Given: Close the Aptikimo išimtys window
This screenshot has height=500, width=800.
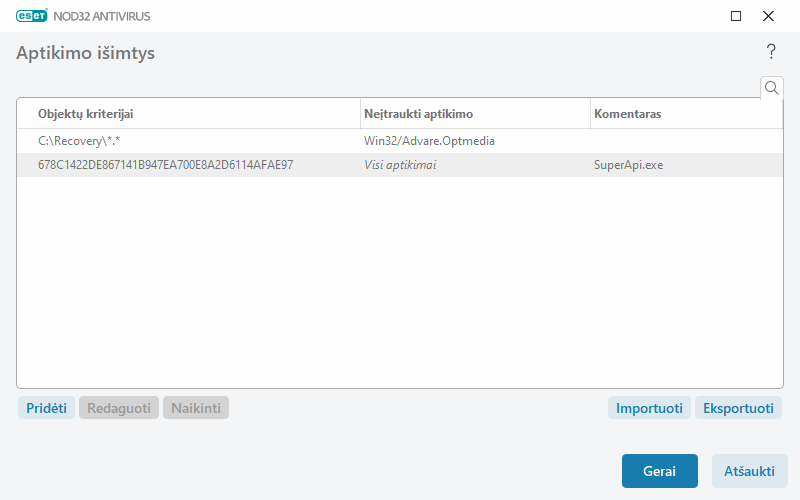Looking at the screenshot, I should click(768, 16).
